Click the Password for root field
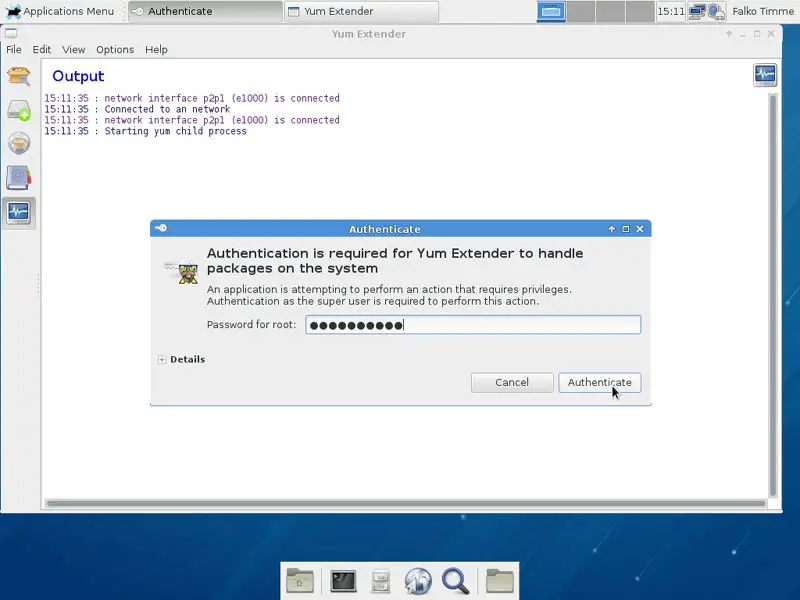This screenshot has width=800, height=600. coord(473,324)
